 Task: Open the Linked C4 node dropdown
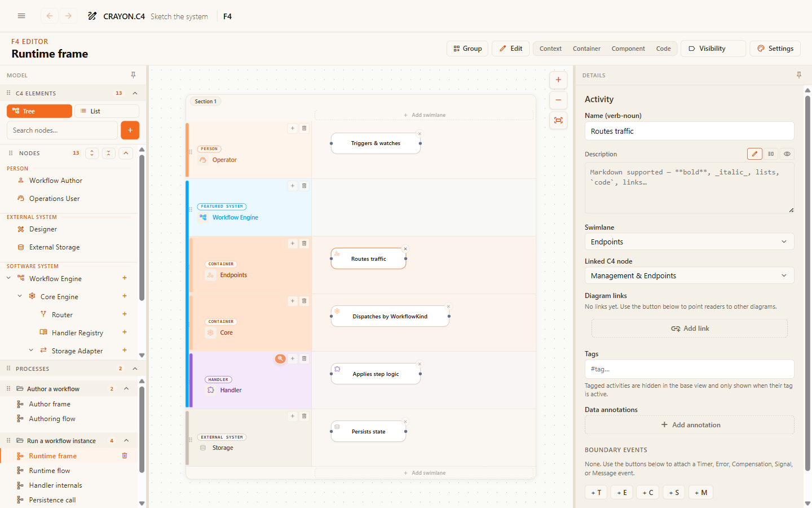coord(689,275)
